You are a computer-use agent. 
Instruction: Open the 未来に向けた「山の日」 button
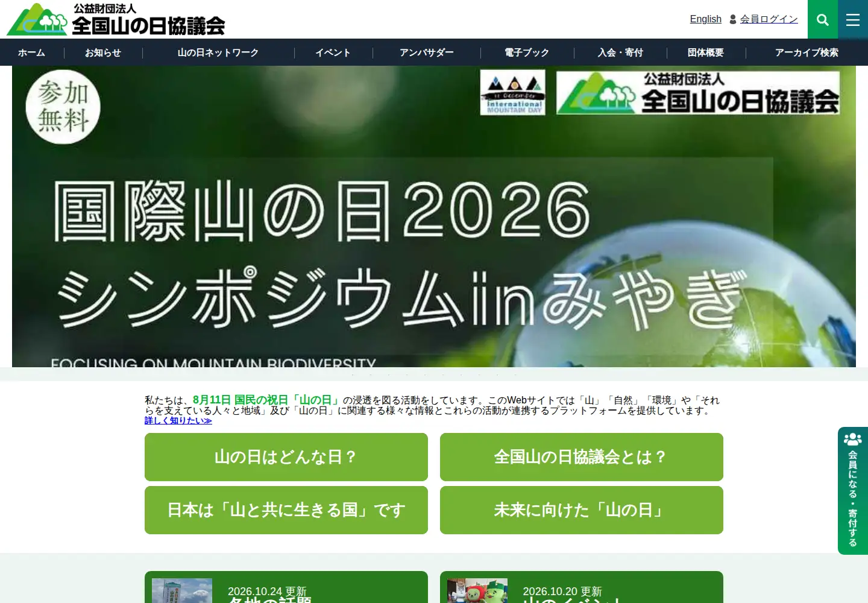click(582, 510)
